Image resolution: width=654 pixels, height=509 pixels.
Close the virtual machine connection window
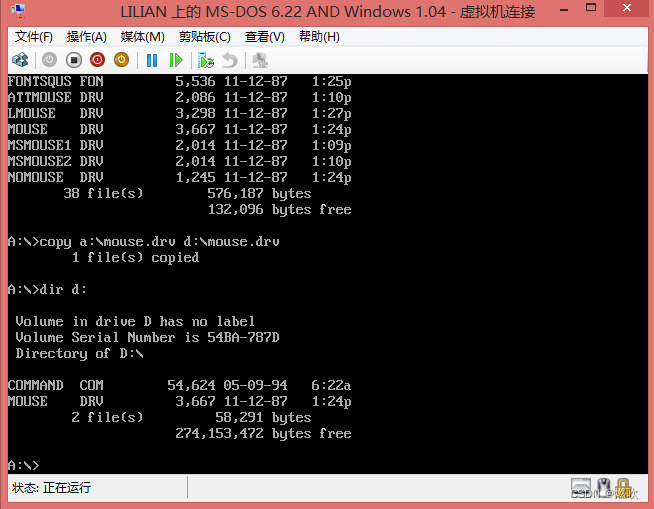pos(627,8)
